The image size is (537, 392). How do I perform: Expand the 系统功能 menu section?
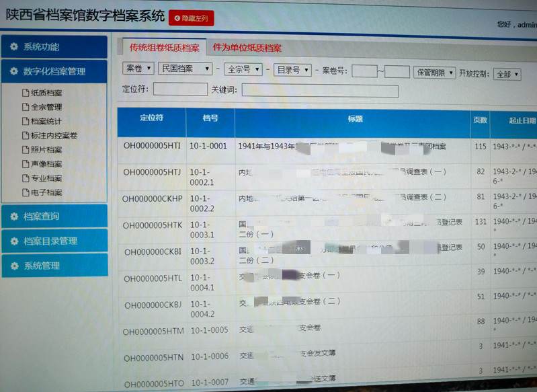pos(54,46)
